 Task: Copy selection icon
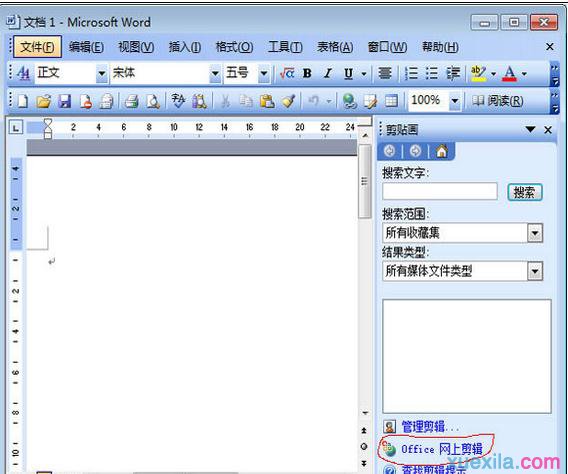point(246,101)
